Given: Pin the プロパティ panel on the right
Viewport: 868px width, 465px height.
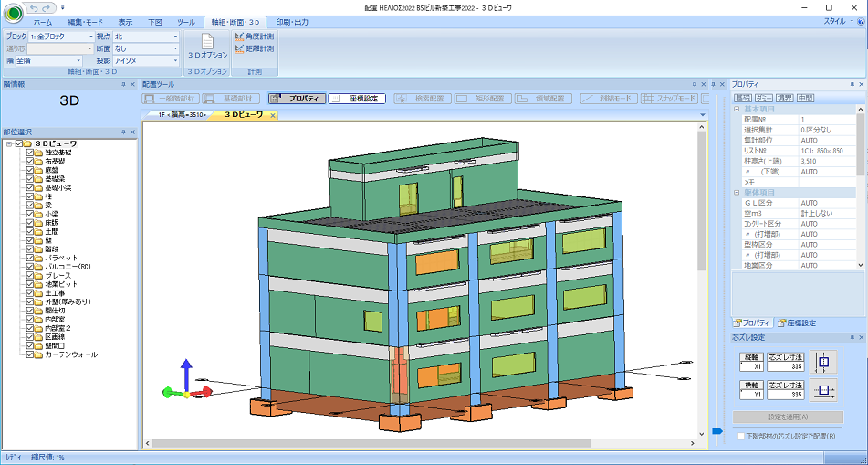Looking at the screenshot, I should pyautogui.click(x=852, y=85).
